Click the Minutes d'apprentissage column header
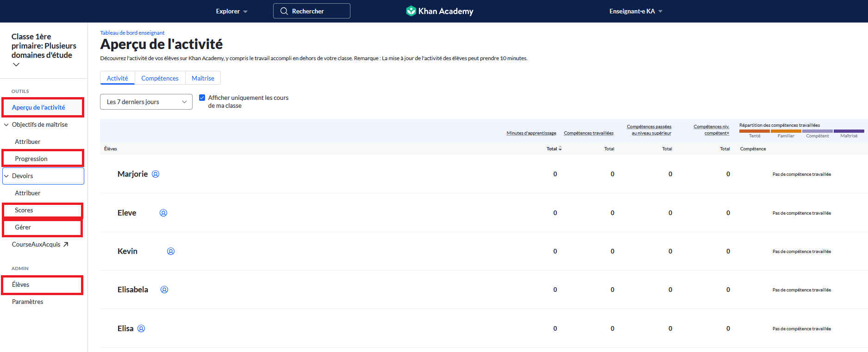The image size is (868, 352). coord(531,133)
